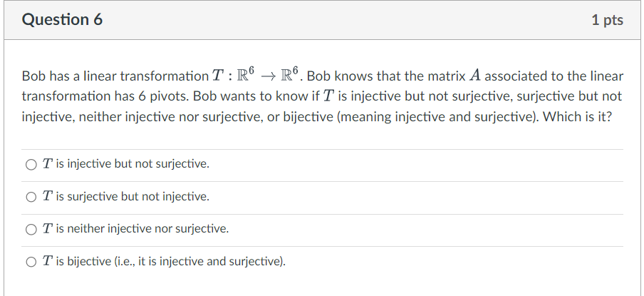Click the answer text 'T is bijective (i.e., it is injective and surjective).'
The height and width of the screenshot is (296, 644).
(164, 261)
